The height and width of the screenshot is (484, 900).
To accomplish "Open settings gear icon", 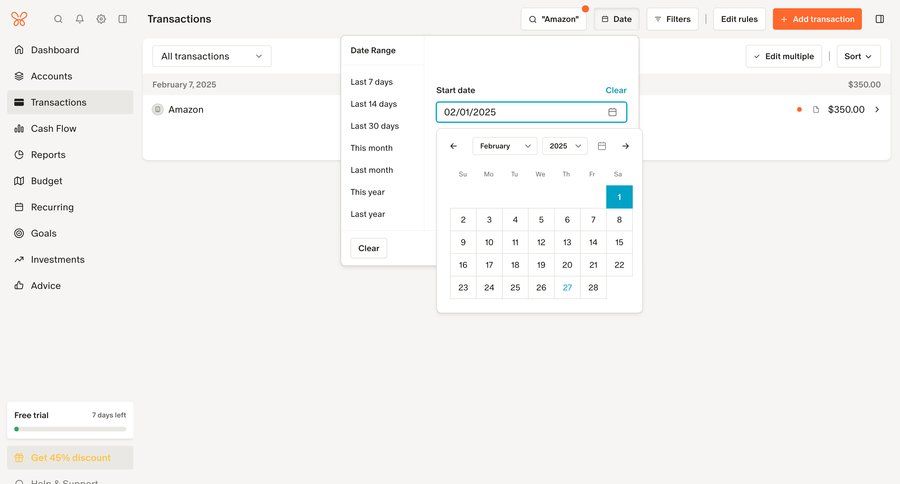I will point(101,19).
